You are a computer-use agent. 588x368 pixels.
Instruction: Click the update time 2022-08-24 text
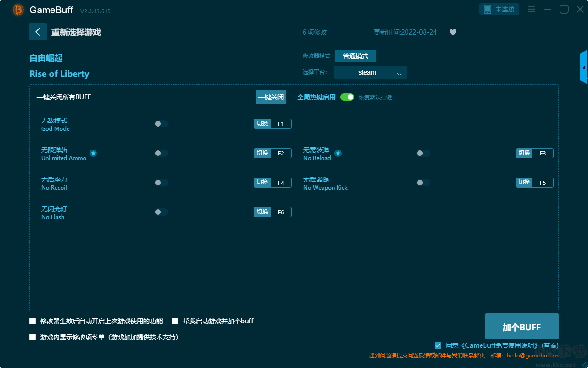click(x=406, y=32)
